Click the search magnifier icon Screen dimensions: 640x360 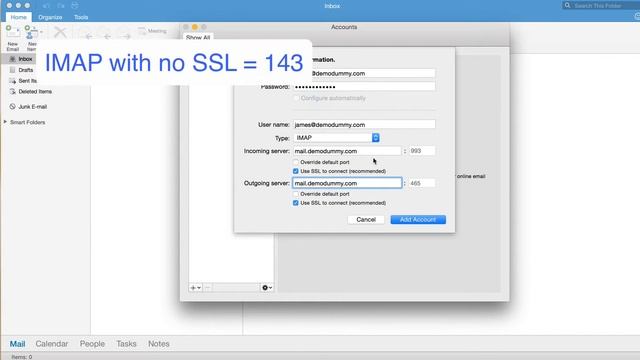point(567,6)
